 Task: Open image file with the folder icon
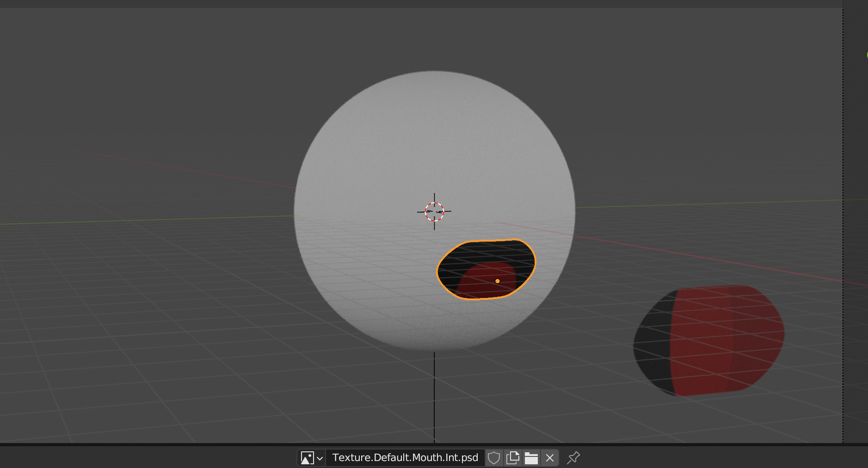tap(531, 458)
